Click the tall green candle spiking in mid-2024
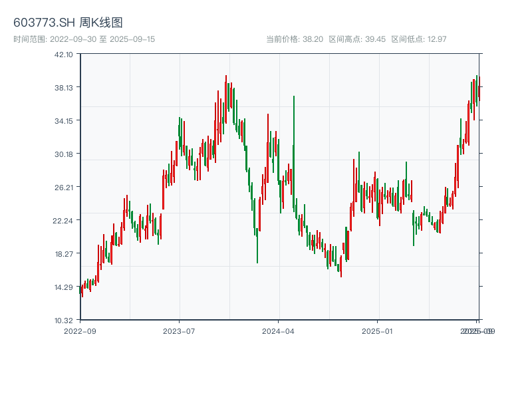 point(294,153)
